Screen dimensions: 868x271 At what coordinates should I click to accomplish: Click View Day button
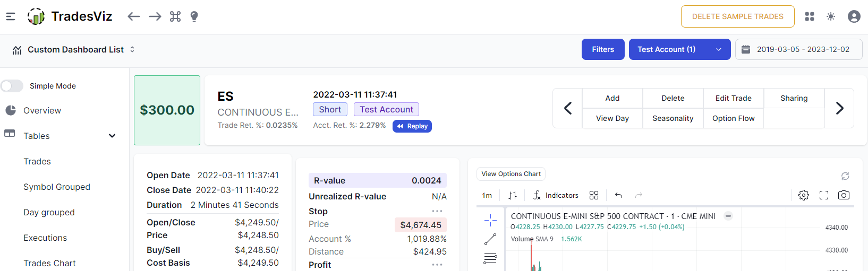[612, 118]
